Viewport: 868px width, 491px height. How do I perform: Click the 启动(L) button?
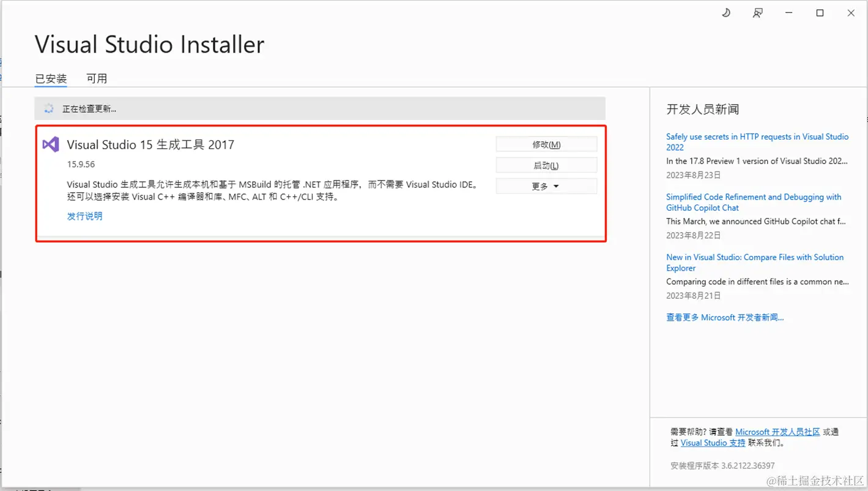(x=546, y=165)
